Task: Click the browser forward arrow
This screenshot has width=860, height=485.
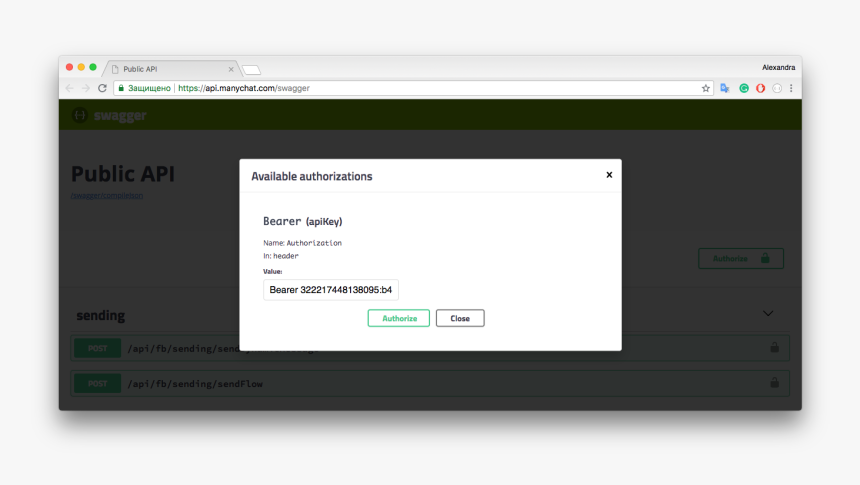Action: (85, 88)
